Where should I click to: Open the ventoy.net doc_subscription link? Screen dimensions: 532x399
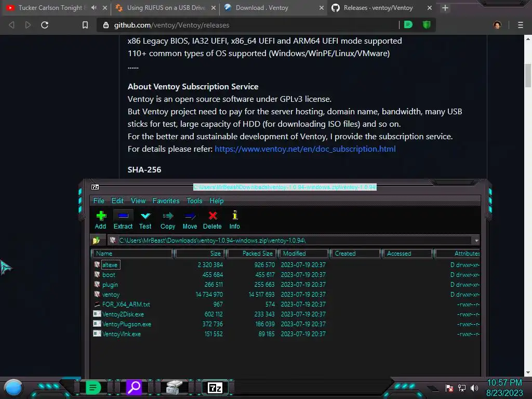pyautogui.click(x=305, y=149)
